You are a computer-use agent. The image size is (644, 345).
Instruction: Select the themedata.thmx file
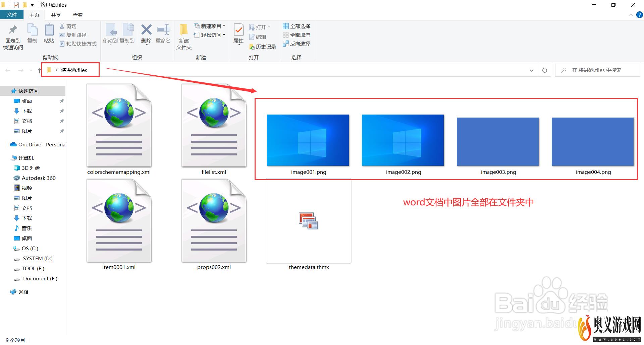point(309,225)
